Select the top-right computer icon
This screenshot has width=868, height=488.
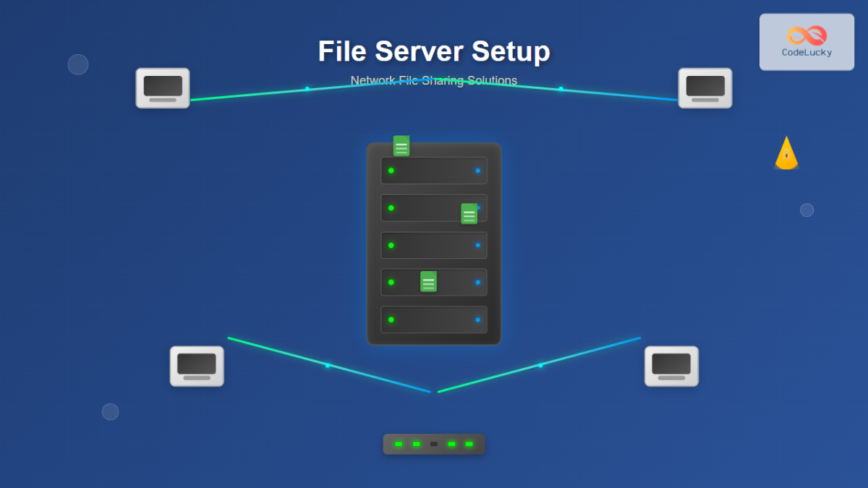(705, 87)
